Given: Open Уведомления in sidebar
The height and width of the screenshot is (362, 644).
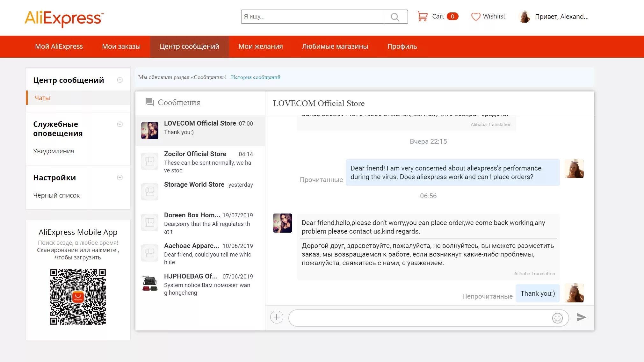Looking at the screenshot, I should click(x=54, y=151).
